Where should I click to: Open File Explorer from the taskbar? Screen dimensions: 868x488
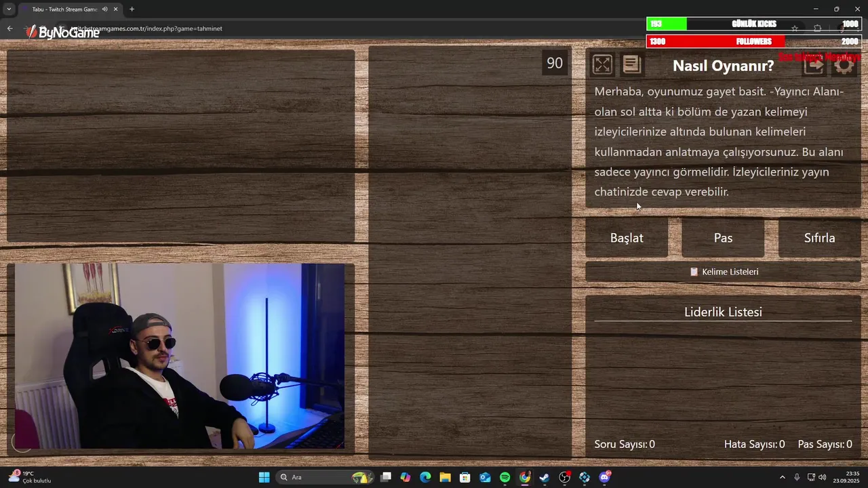[x=445, y=477]
